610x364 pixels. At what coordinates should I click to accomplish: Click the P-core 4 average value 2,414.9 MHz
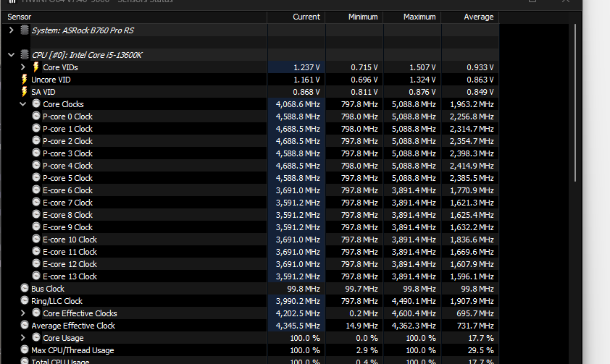[472, 166]
